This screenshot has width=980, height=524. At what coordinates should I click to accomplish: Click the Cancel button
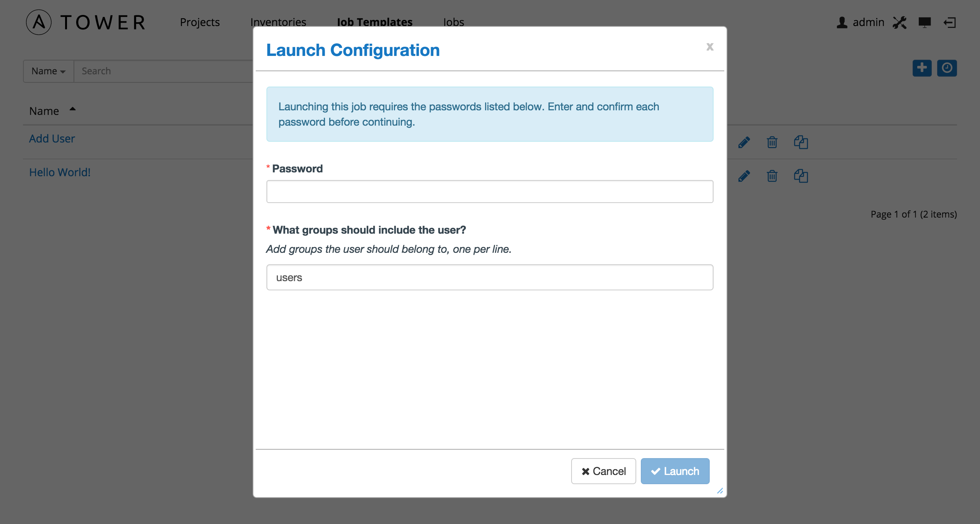coord(604,471)
